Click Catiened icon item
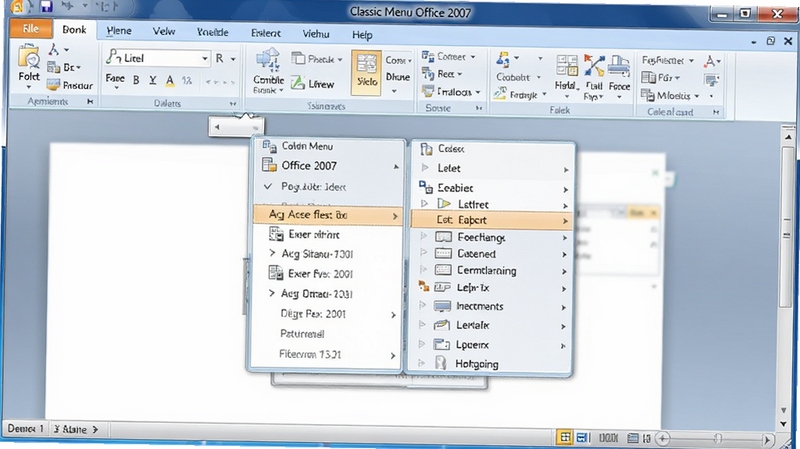The image size is (800, 449). click(492, 254)
